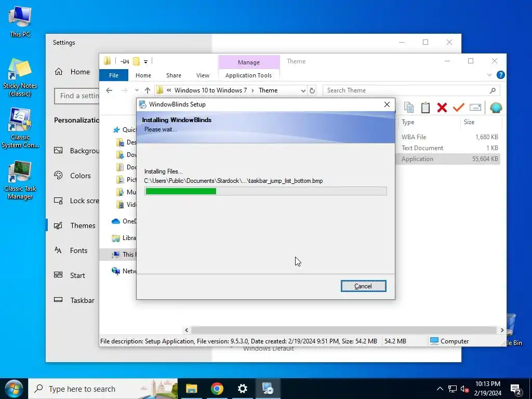The width and height of the screenshot is (532, 399).
Task: Open the Windows Start orb
Action: (14, 389)
